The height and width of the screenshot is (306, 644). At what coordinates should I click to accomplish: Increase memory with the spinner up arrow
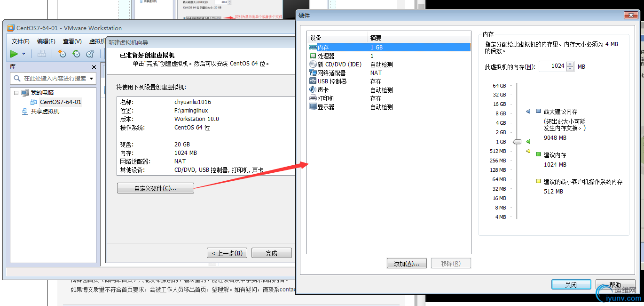[x=570, y=64]
